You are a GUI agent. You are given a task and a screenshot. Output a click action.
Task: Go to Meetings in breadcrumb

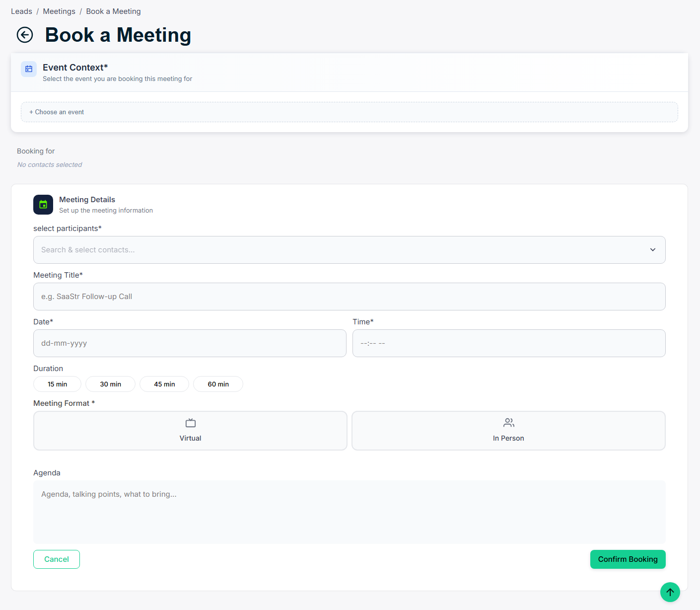click(59, 11)
